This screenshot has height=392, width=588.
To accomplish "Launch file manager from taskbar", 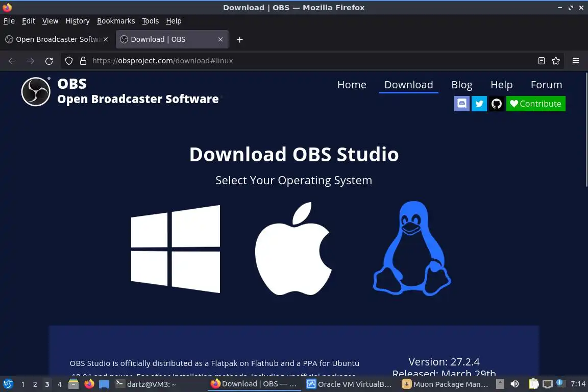I will [x=73, y=384].
